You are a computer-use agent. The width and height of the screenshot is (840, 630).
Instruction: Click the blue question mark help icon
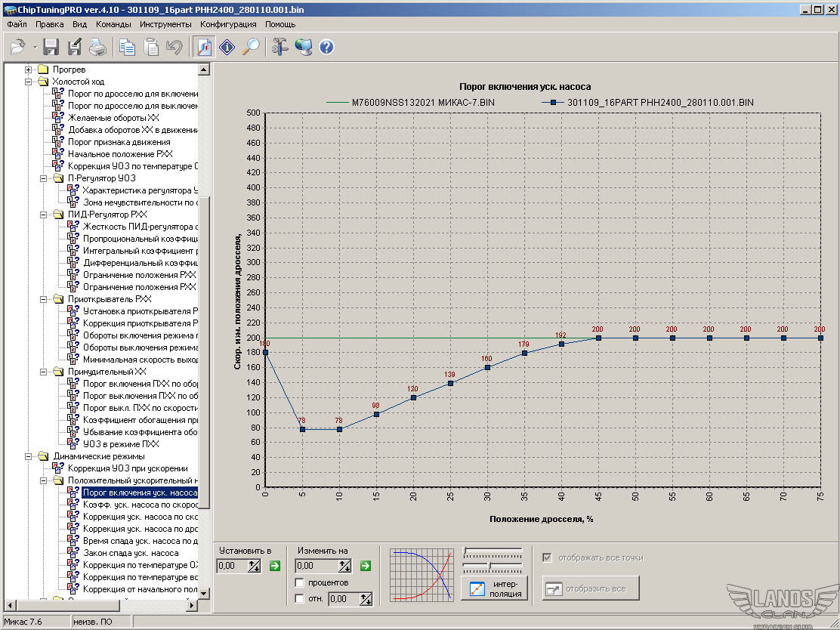326,47
